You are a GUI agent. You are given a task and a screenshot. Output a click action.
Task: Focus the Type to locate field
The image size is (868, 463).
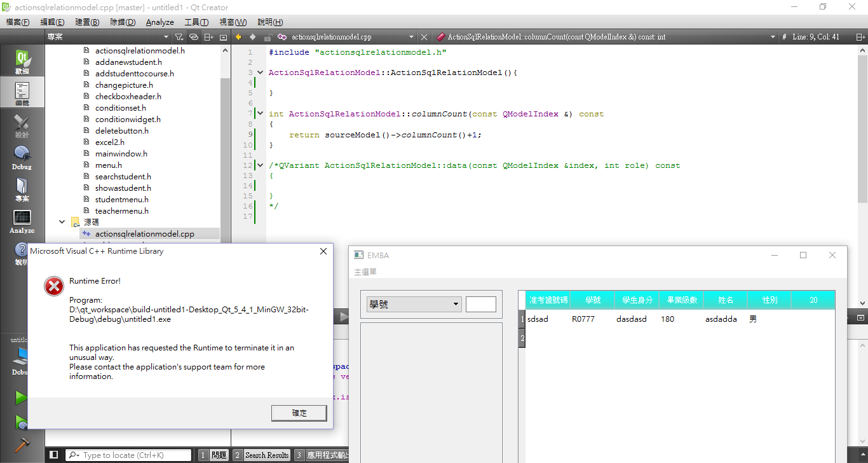128,455
